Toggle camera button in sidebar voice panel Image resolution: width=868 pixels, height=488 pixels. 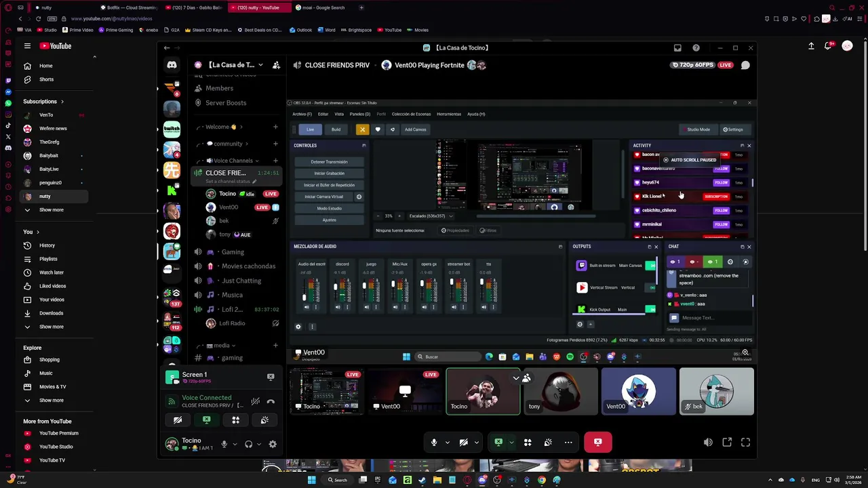[x=178, y=420]
